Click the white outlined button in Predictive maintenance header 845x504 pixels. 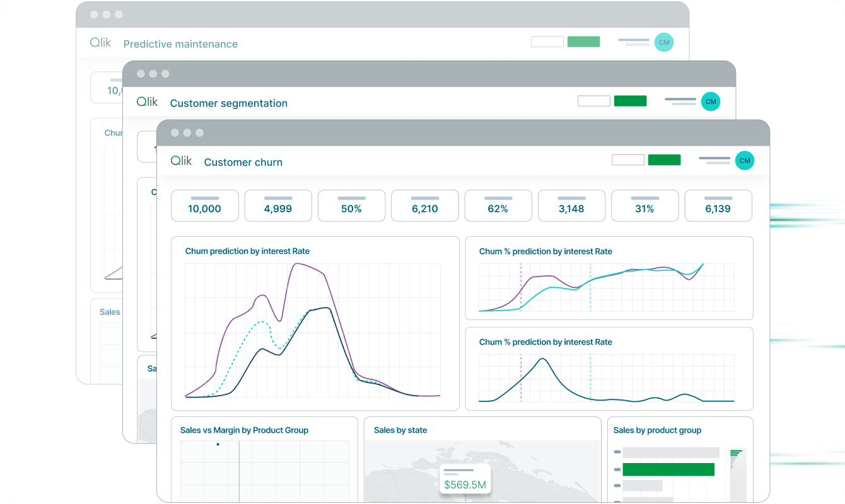[x=547, y=42]
